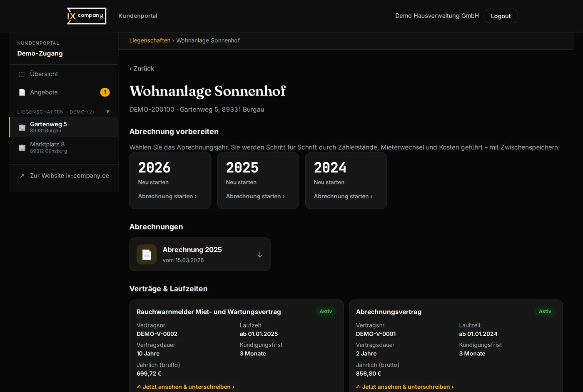
Task: Select Marktplatz 8 property
Action: 64,147
